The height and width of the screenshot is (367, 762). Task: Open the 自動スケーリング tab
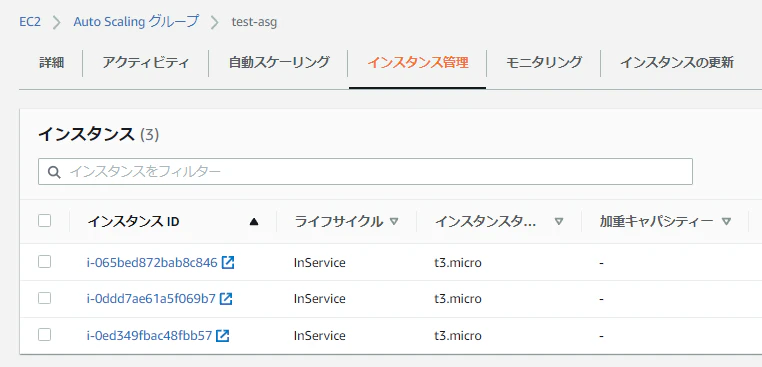[x=279, y=63]
